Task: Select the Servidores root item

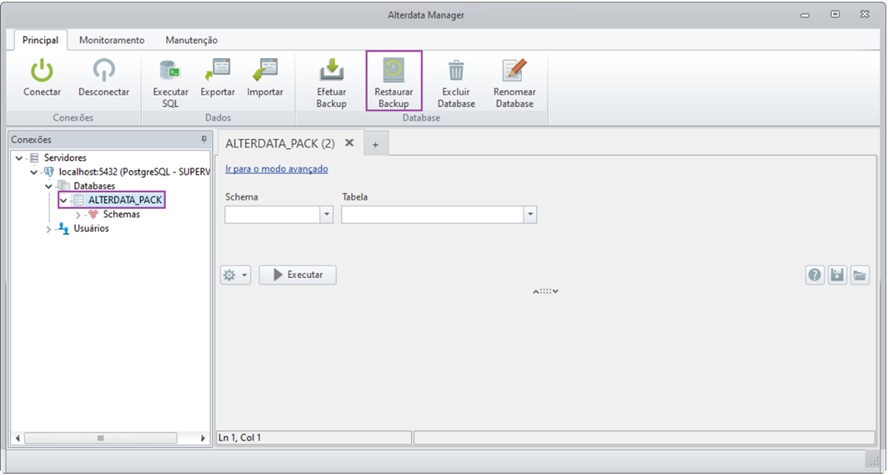Action: [x=65, y=158]
